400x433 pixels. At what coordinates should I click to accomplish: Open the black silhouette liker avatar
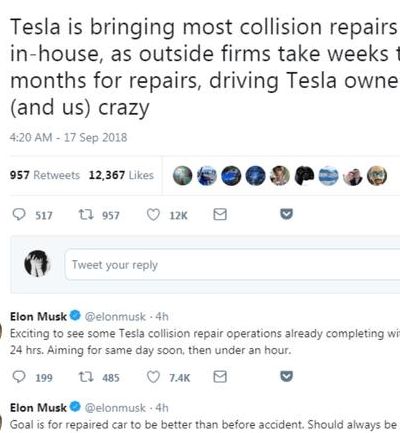(304, 175)
